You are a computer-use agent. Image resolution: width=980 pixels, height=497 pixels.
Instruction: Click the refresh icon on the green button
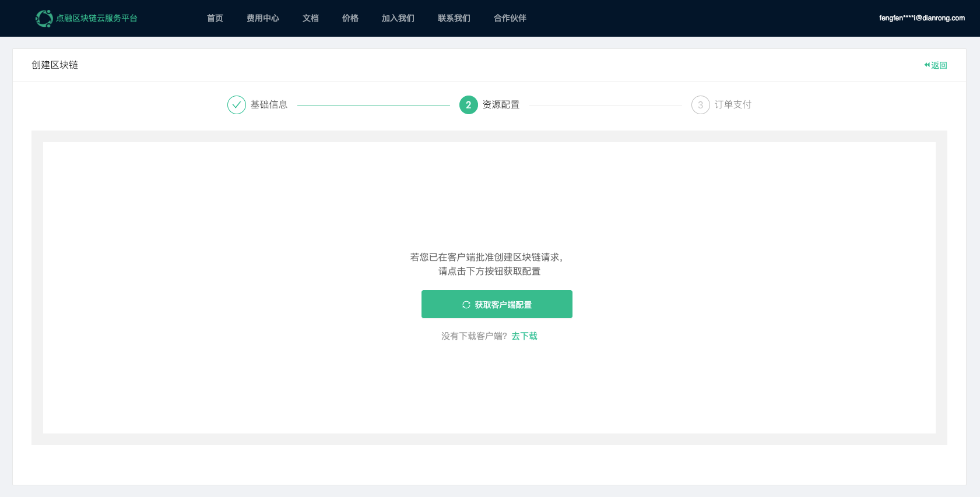point(466,305)
